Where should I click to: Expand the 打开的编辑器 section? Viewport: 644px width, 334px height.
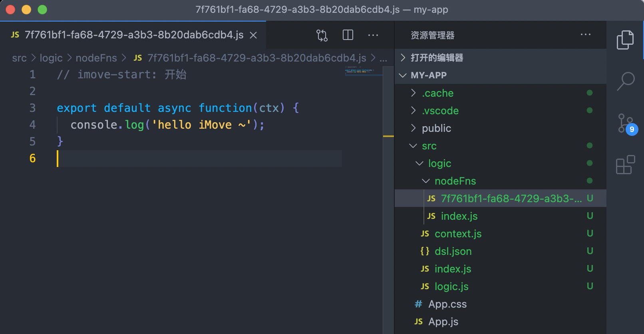click(437, 58)
